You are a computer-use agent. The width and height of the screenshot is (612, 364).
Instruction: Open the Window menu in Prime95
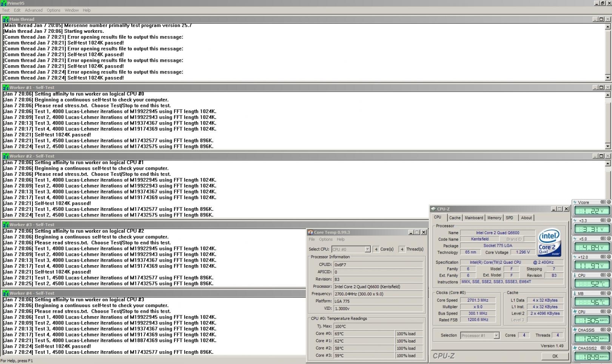click(72, 10)
